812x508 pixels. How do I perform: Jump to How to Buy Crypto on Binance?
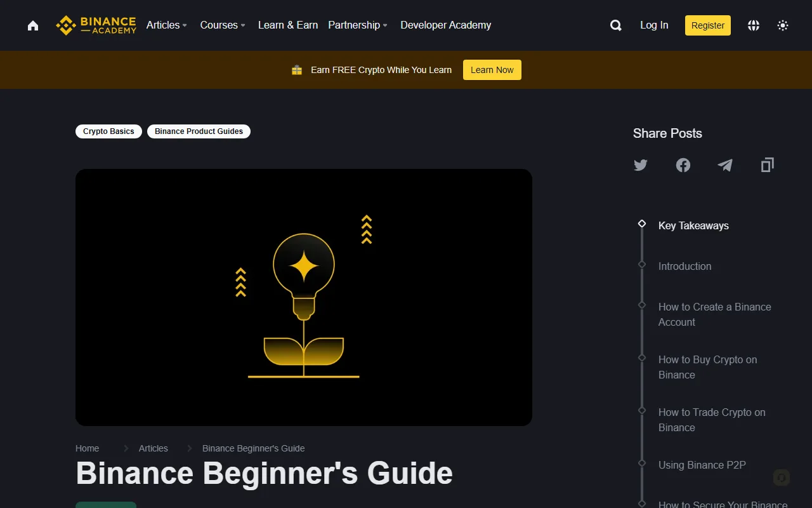tap(708, 367)
